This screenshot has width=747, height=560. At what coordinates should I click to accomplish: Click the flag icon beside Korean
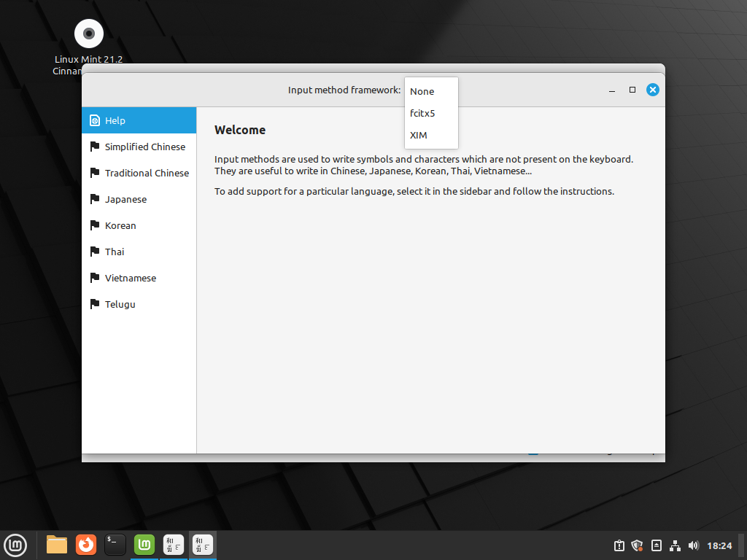point(95,225)
